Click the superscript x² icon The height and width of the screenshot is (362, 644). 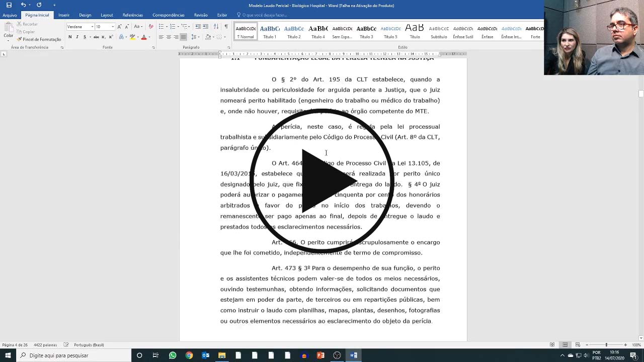[111, 37]
